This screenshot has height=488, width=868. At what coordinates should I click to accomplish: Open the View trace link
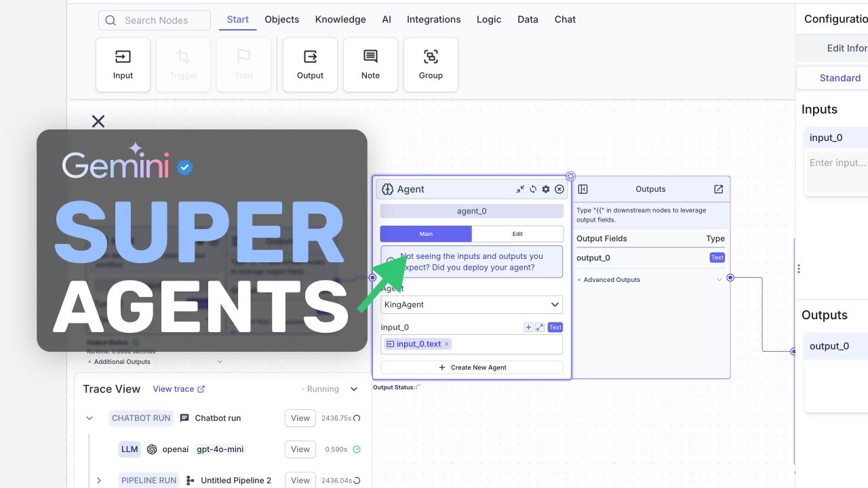coord(179,389)
